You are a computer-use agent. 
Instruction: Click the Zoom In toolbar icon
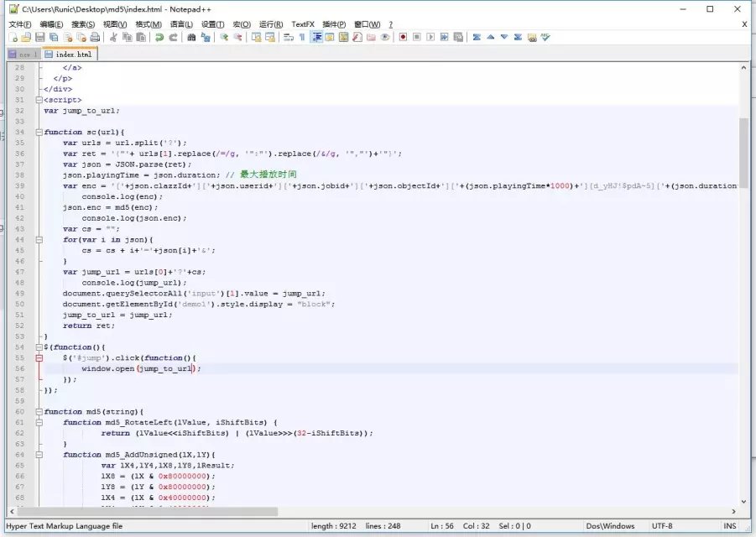tap(224, 37)
